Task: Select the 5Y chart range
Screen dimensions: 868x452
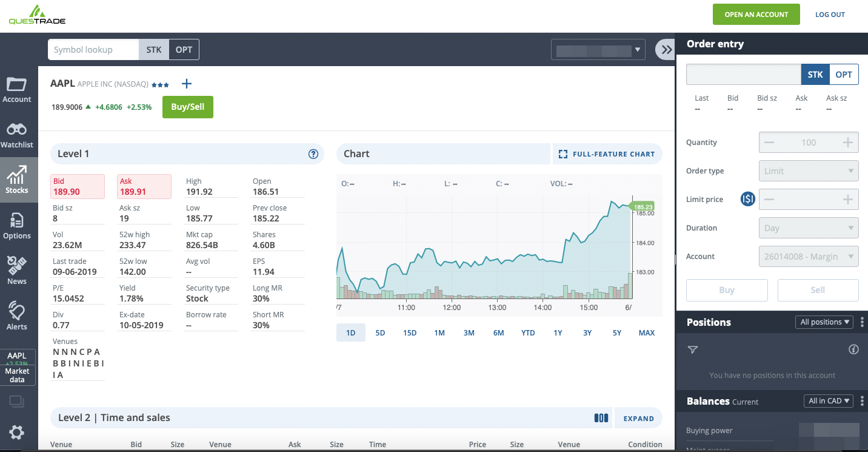Action: 616,332
